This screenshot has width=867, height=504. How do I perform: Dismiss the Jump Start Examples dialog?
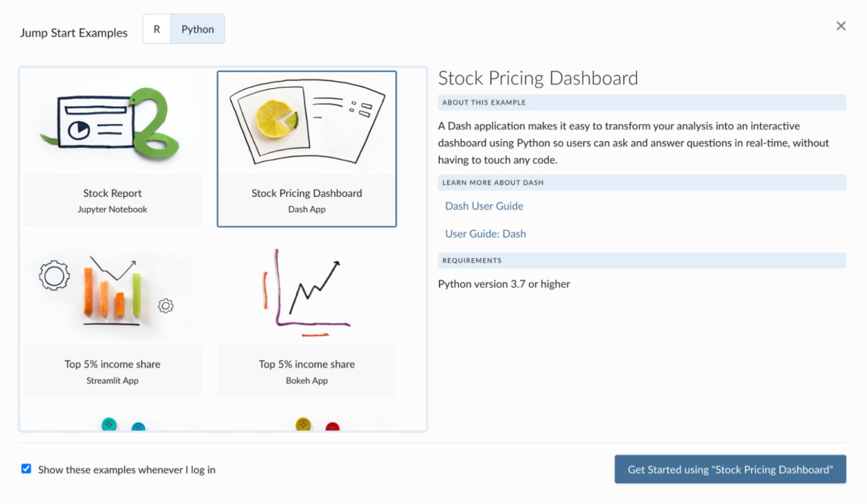[840, 25]
